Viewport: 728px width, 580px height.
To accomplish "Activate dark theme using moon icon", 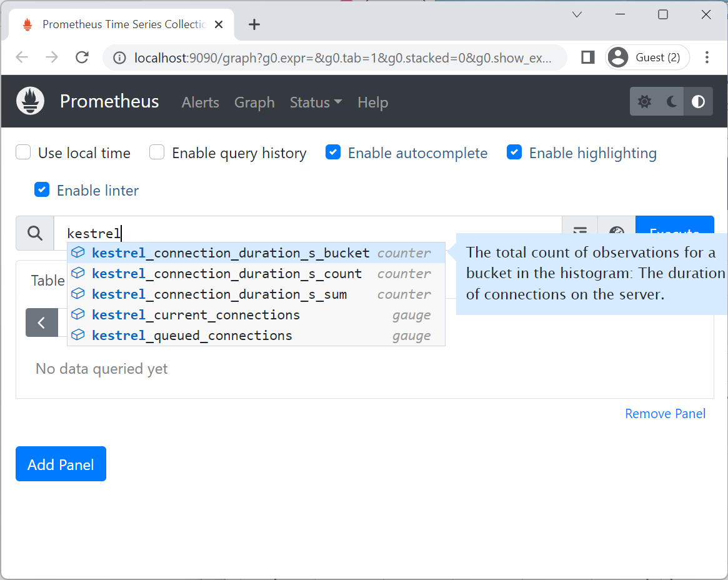I will (671, 101).
